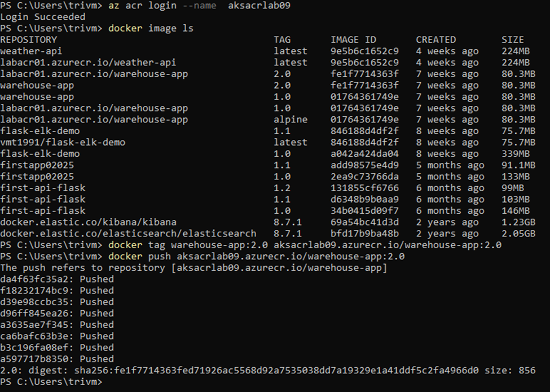Click 'vmt1991/flask-elk-demo' repository name
550x392 pixels.
[63, 142]
